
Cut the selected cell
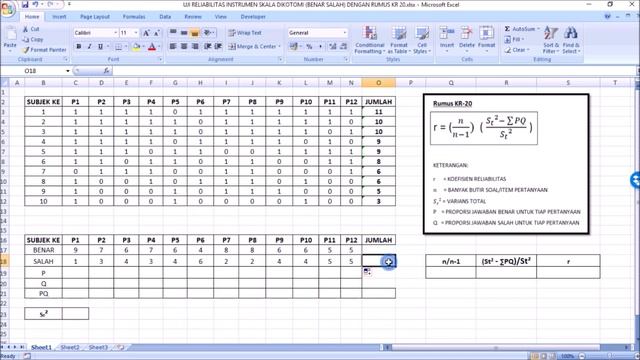pos(31,29)
